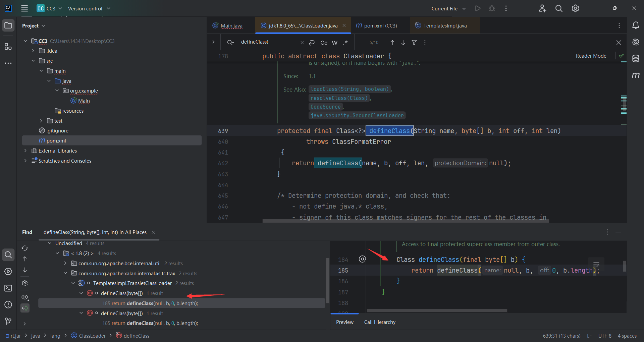Image resolution: width=644 pixels, height=342 pixels.
Task: Open the Terminal tool window
Action: pos(8,288)
